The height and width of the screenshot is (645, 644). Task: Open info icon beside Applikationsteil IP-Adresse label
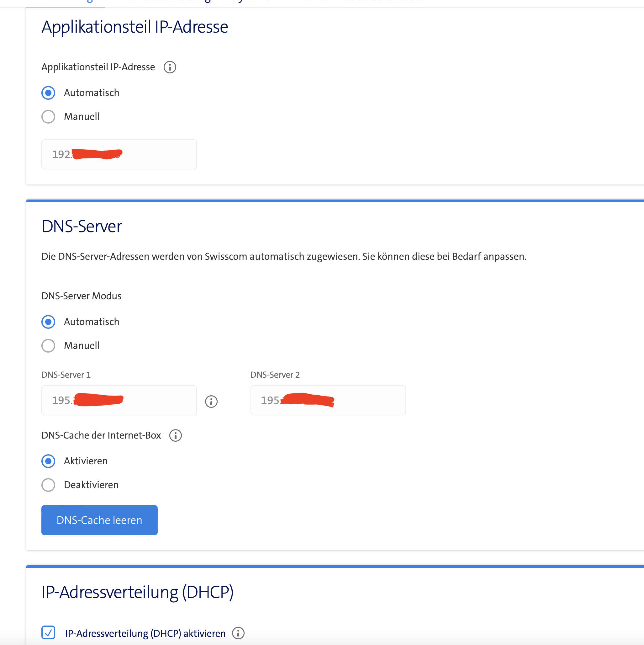(x=170, y=67)
